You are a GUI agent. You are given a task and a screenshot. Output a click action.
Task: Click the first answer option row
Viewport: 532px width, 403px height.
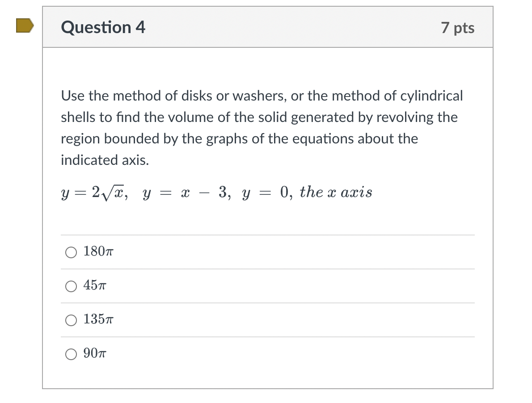point(267,252)
